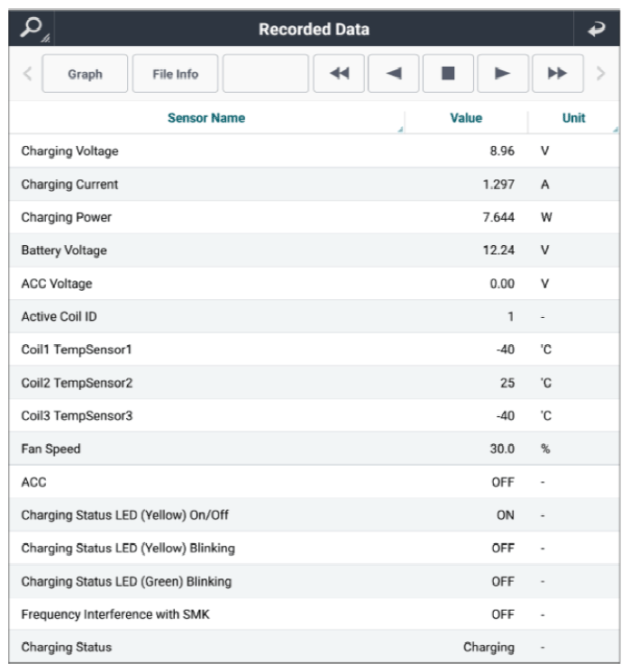Select Charging Status LED (Yellow) On/Off row
630x672 pixels.
(x=314, y=515)
